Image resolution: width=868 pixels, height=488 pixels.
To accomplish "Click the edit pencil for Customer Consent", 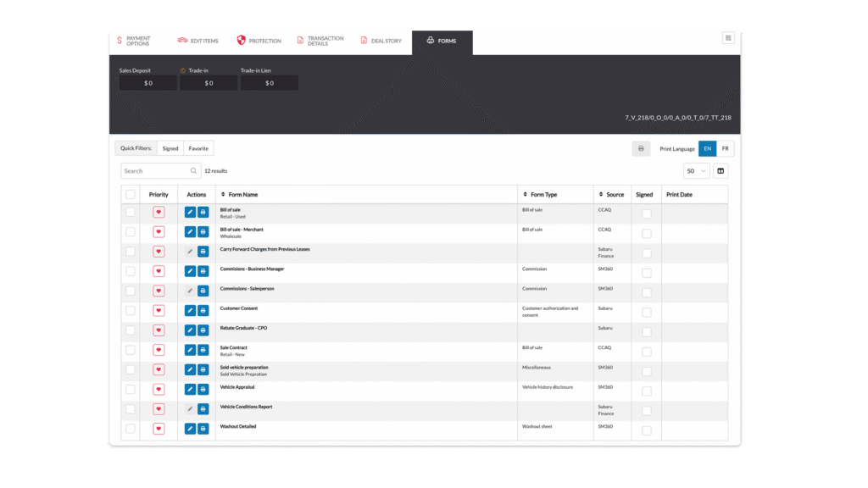I will [190, 311].
